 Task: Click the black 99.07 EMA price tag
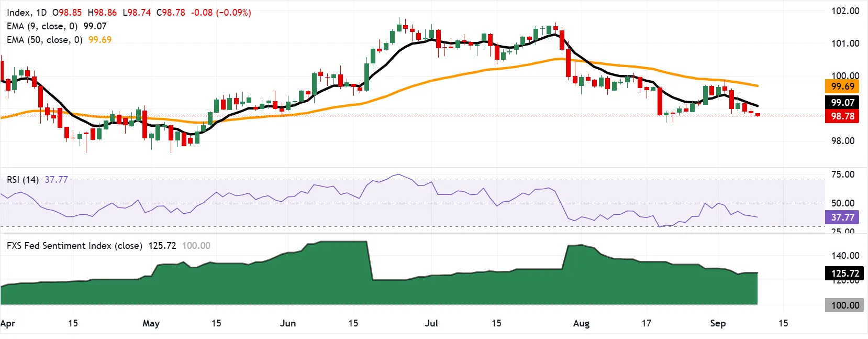coord(842,103)
